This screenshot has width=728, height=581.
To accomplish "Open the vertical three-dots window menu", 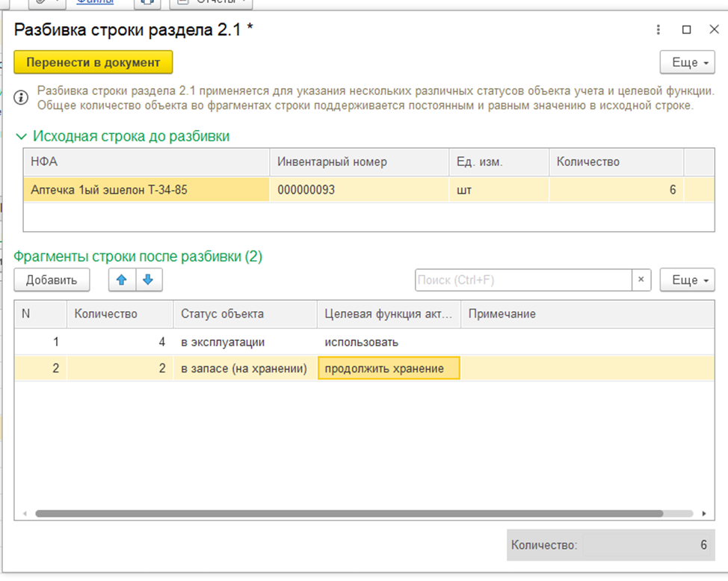I will (658, 30).
